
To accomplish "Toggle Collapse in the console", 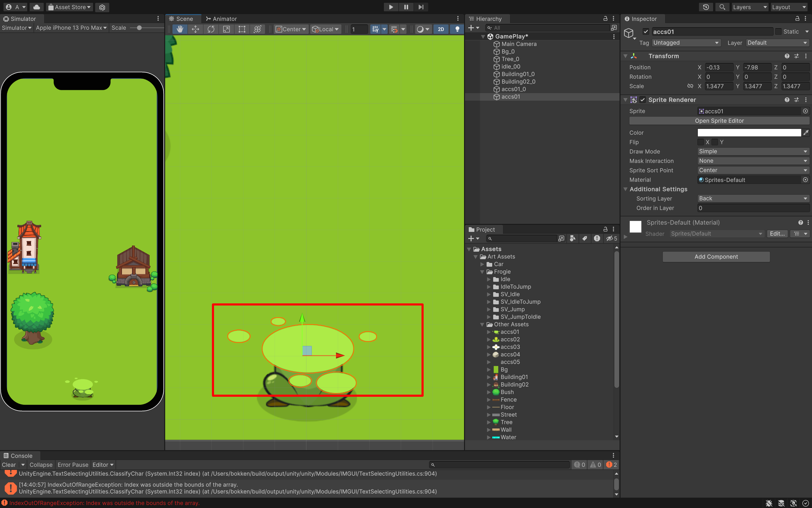I will coord(41,465).
